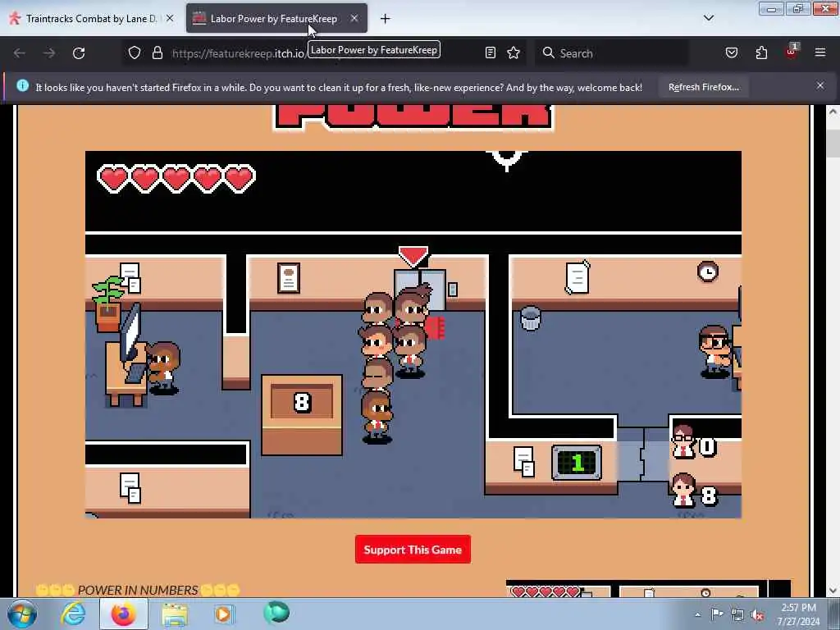Open the extensions menu
Viewport: 840px width, 630px height.
pyautogui.click(x=761, y=52)
